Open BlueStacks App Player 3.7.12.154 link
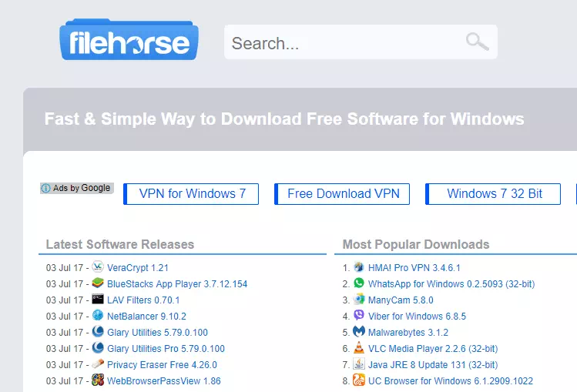The height and width of the screenshot is (392, 577). coord(177,284)
